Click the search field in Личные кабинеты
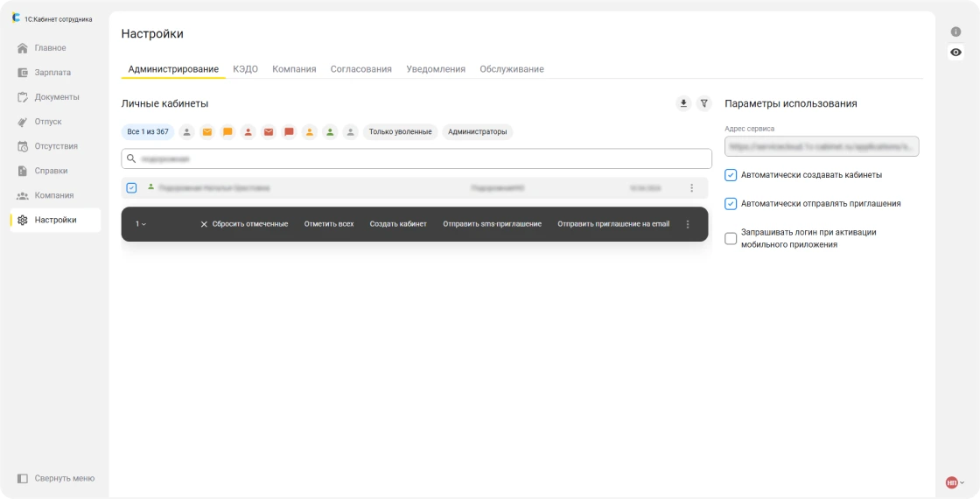 (416, 159)
